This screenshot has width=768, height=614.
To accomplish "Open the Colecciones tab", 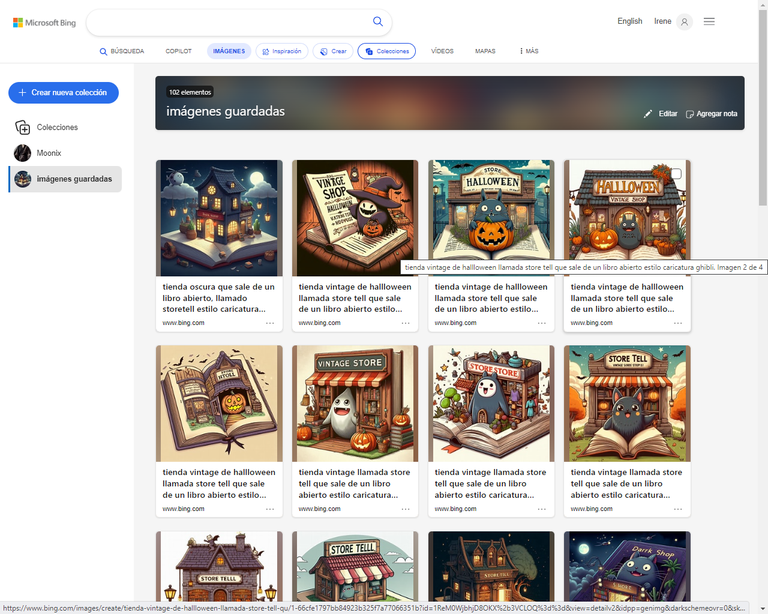I will [387, 51].
